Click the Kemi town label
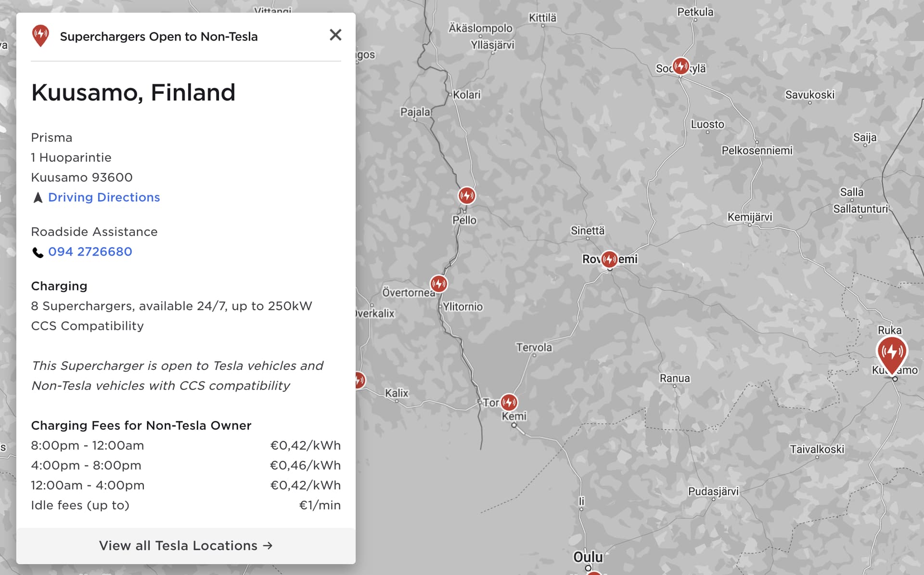This screenshot has width=924, height=575. [x=514, y=416]
